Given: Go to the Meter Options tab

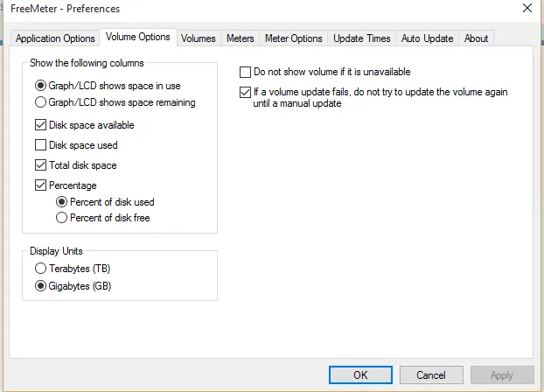Looking at the screenshot, I should (x=294, y=38).
